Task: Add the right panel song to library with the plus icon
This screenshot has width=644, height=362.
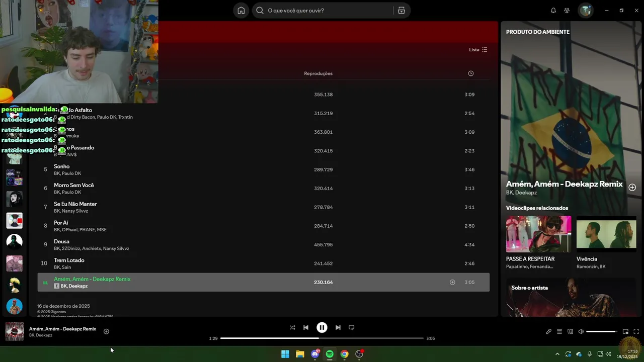Action: [632, 187]
